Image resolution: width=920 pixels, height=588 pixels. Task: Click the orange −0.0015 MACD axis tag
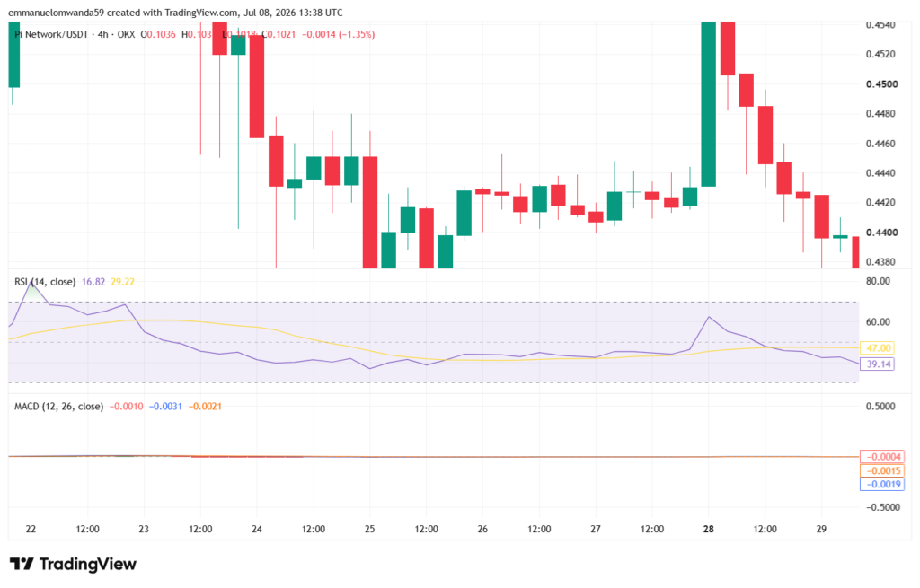[x=882, y=470]
